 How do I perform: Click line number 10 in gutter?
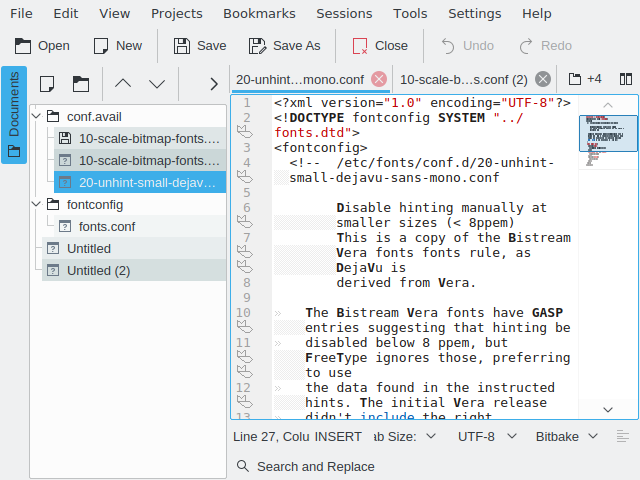243,313
